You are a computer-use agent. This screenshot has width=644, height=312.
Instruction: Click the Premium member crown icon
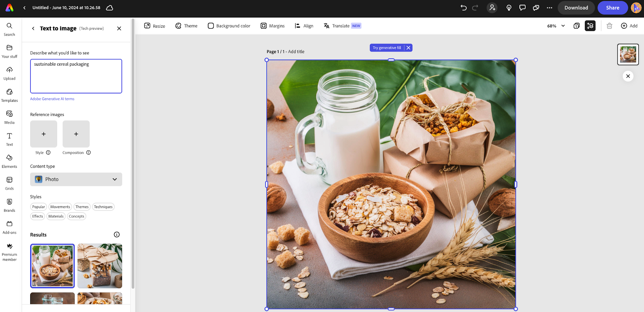point(9,246)
